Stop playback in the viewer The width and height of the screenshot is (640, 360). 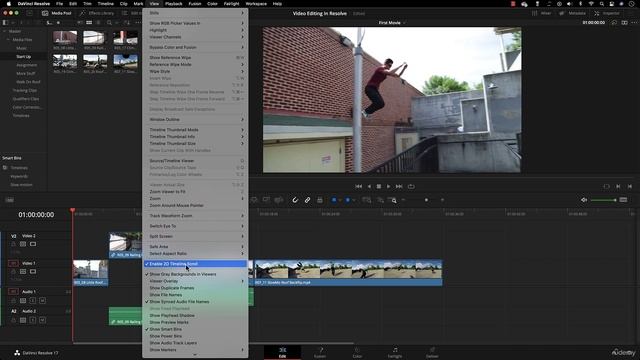[379, 187]
